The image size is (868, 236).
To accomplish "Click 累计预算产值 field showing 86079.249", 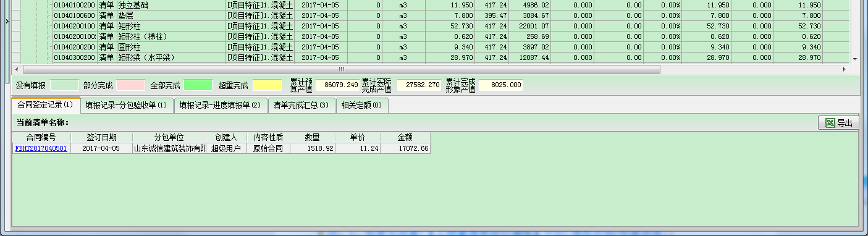I will tap(337, 85).
